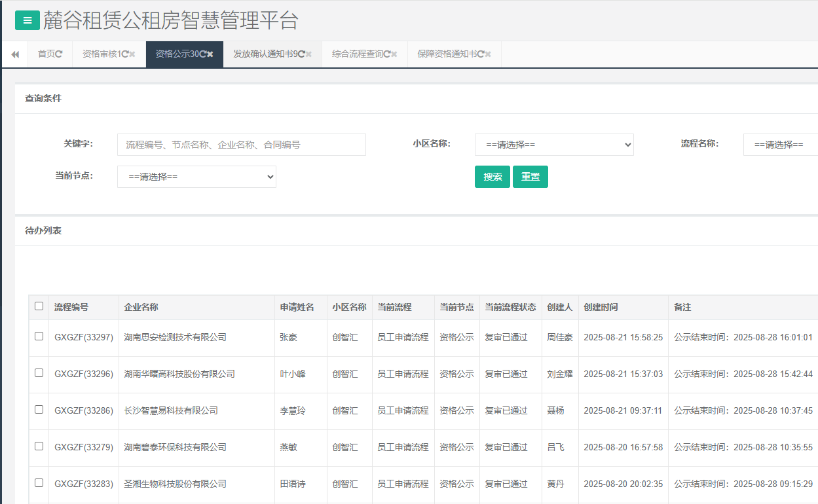Close the 综合流程查询 tab with its X icon

(x=394, y=54)
